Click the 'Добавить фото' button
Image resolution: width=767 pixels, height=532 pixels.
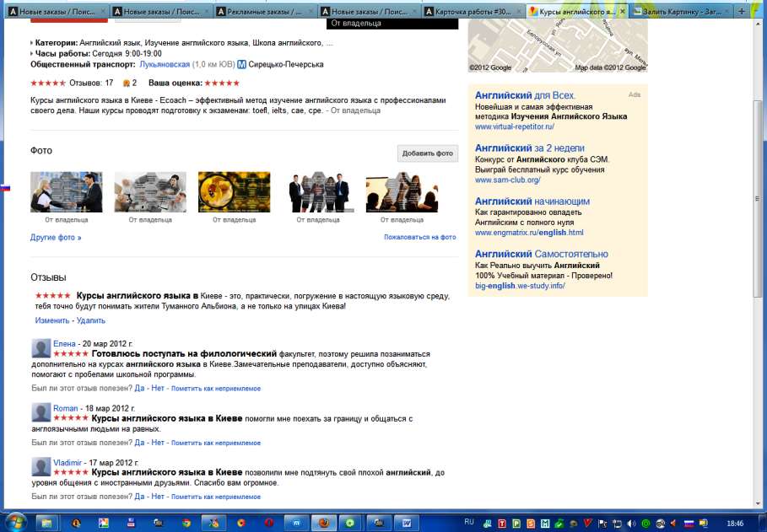click(428, 153)
